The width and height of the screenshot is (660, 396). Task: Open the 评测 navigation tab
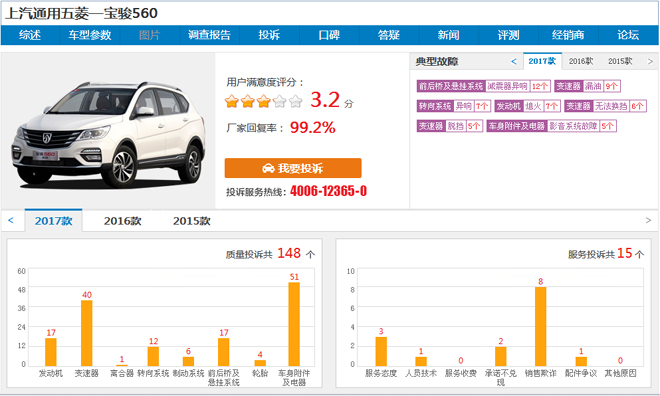[x=508, y=35]
